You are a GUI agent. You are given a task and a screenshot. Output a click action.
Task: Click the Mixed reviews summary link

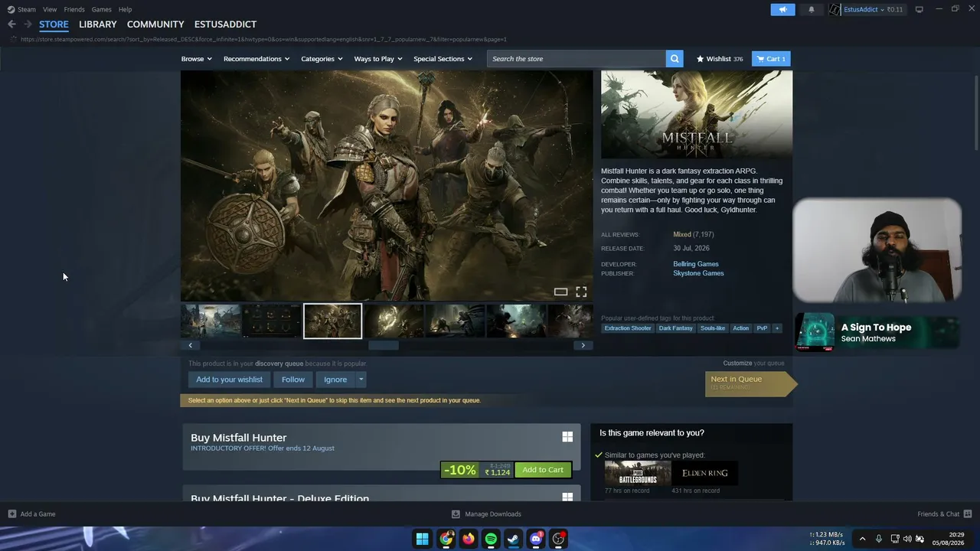pyautogui.click(x=681, y=234)
